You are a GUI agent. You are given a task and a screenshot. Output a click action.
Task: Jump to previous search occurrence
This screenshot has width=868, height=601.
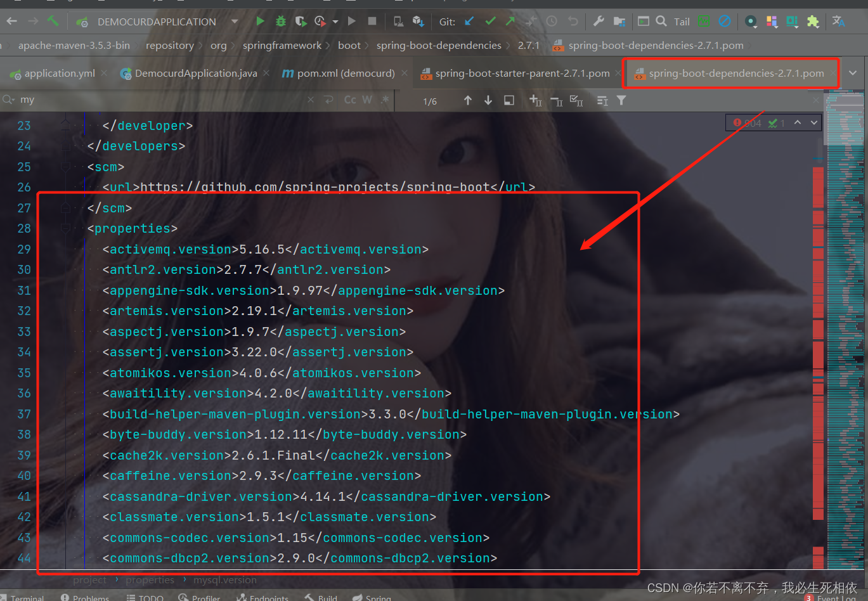click(468, 100)
